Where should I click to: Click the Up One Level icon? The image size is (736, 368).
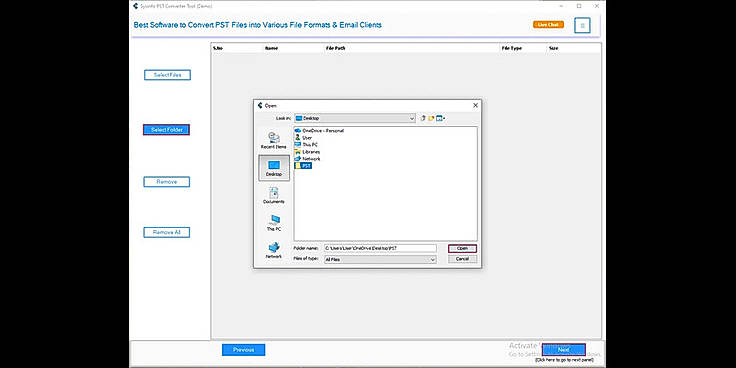(x=422, y=118)
